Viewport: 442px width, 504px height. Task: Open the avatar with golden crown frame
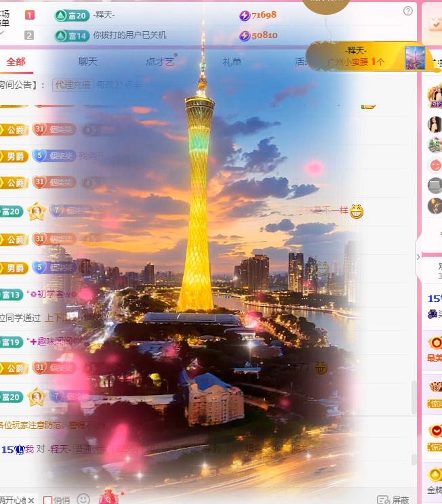[435, 96]
